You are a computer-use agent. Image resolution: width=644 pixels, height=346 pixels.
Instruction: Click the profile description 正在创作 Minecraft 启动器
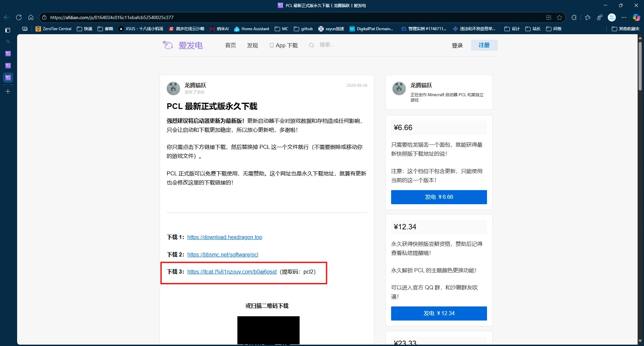[x=447, y=98]
